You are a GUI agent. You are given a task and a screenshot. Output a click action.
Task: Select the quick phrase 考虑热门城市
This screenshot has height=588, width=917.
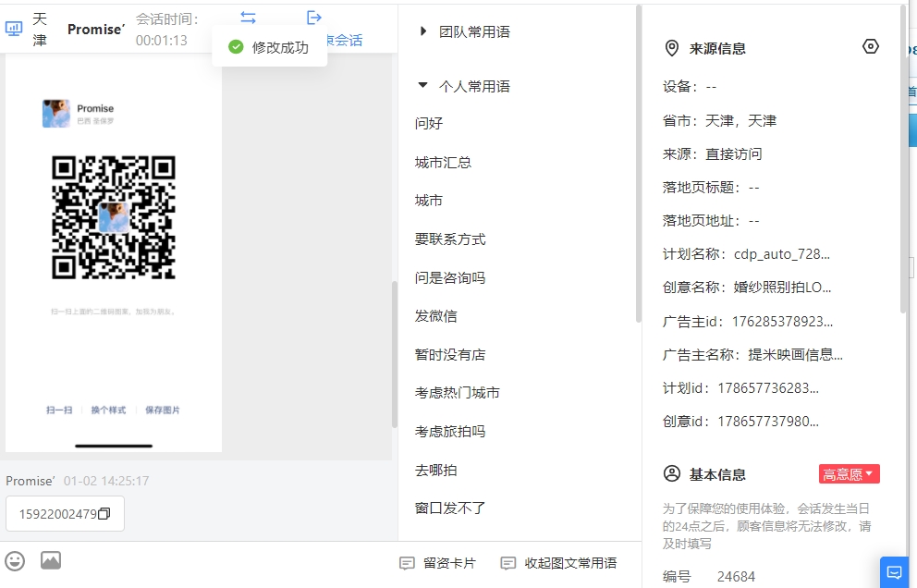(x=458, y=393)
